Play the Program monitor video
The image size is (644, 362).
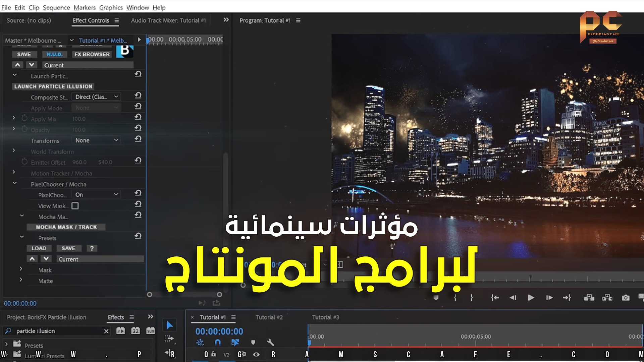click(x=531, y=298)
